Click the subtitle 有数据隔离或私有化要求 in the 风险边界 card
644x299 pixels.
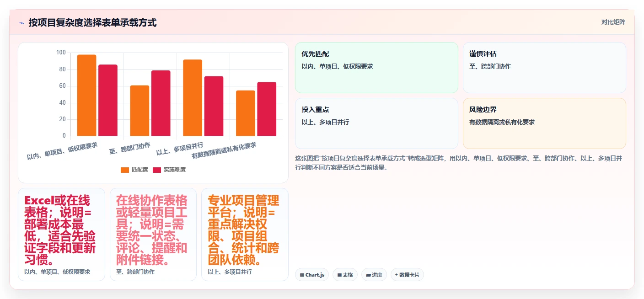(502, 122)
